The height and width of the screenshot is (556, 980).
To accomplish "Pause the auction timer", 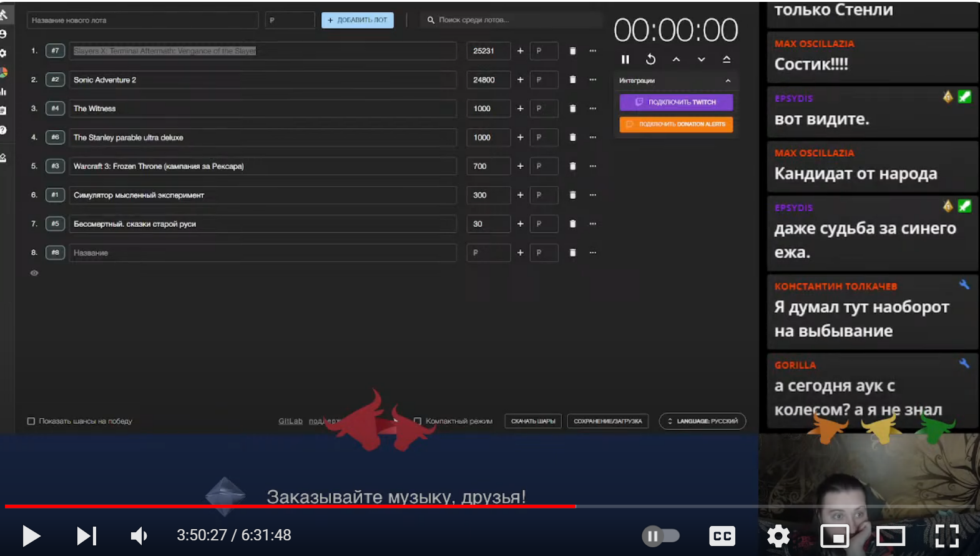I will (x=625, y=59).
